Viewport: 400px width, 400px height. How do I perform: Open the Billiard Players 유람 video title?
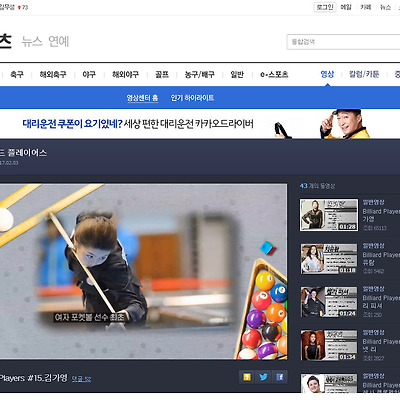tap(381, 258)
